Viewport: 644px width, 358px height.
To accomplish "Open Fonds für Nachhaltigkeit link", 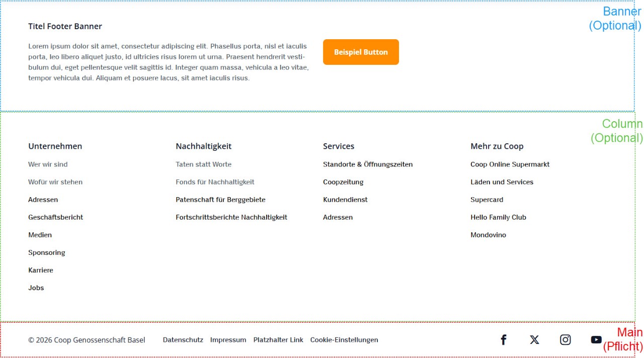I will pyautogui.click(x=215, y=182).
